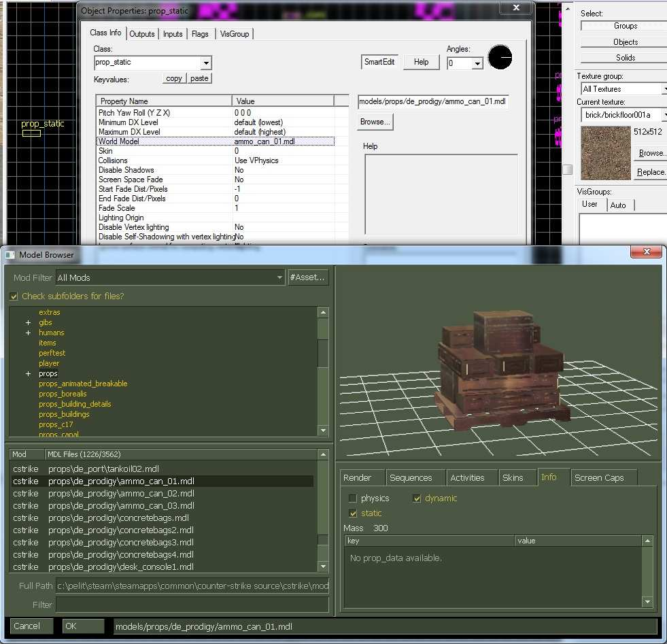The image size is (667, 644).
Task: Open the Screen Caps tab
Action: (604, 477)
